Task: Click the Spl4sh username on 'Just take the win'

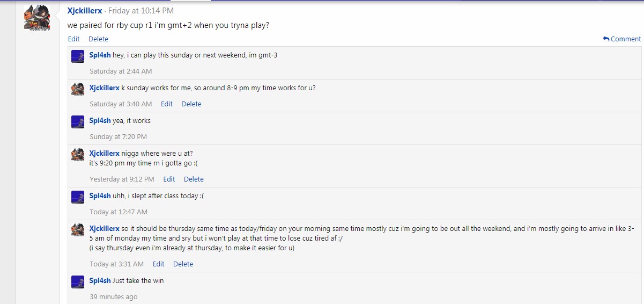Action: pyautogui.click(x=100, y=280)
